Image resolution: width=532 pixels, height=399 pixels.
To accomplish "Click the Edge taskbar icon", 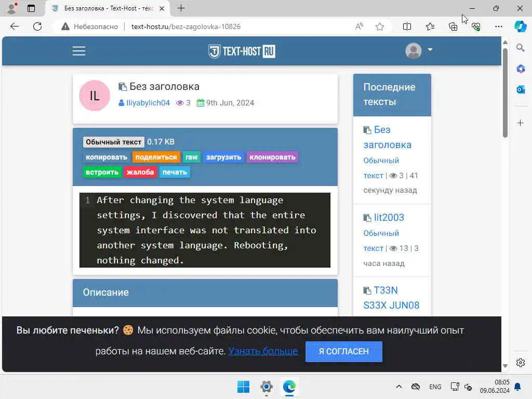I will (x=289, y=387).
